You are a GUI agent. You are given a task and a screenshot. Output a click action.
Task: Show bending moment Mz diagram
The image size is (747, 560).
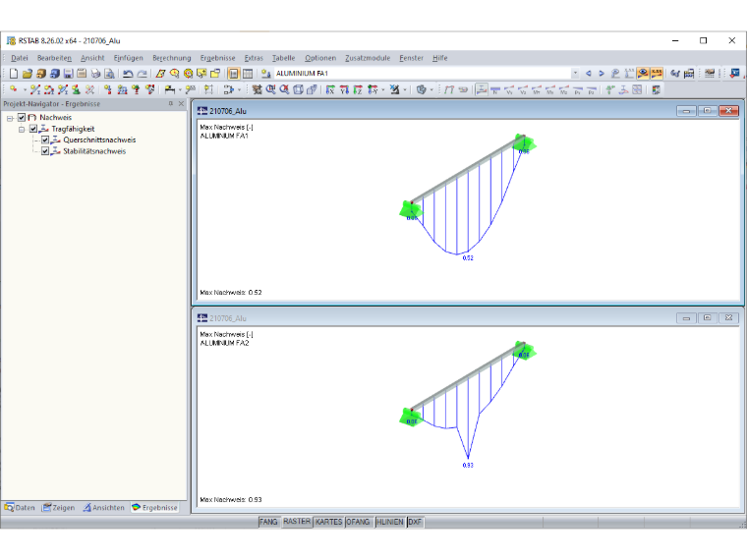[x=563, y=89]
